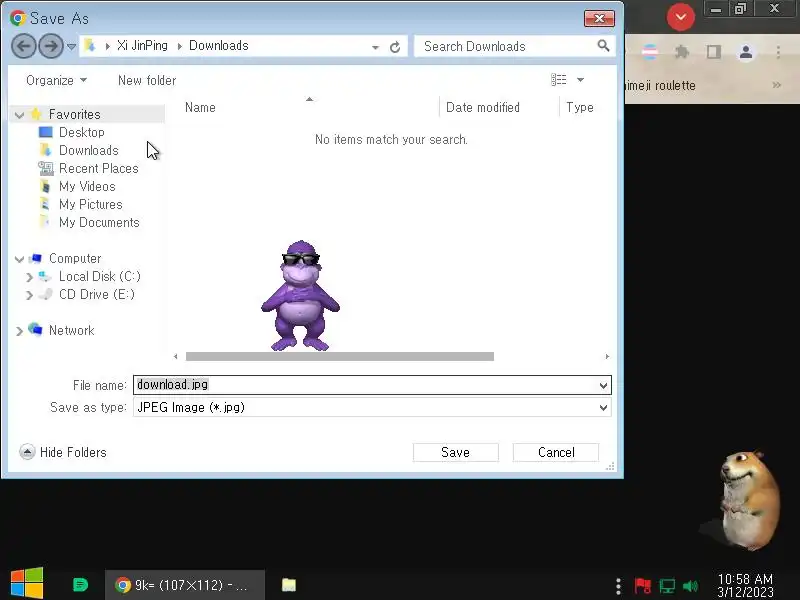Expand the Network tree group

tap(19, 331)
